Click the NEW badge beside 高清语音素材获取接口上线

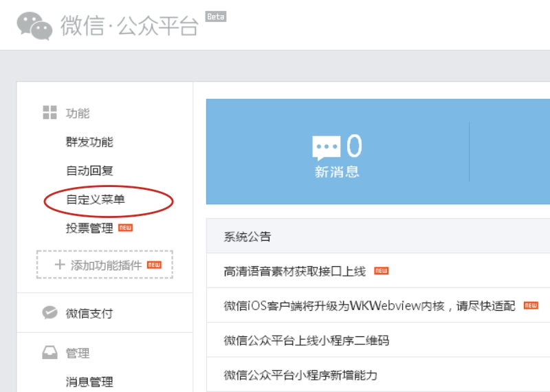click(x=381, y=271)
